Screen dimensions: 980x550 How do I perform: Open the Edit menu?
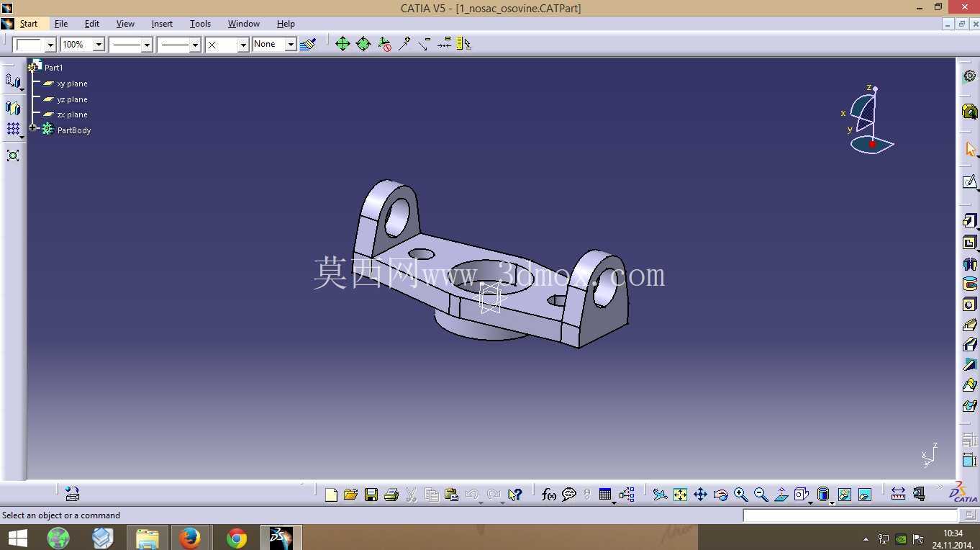click(92, 24)
